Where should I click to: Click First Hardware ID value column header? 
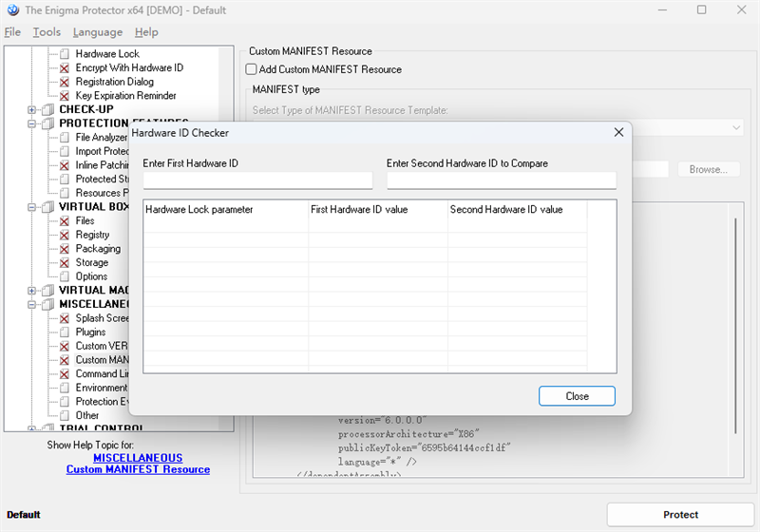pyautogui.click(x=378, y=209)
